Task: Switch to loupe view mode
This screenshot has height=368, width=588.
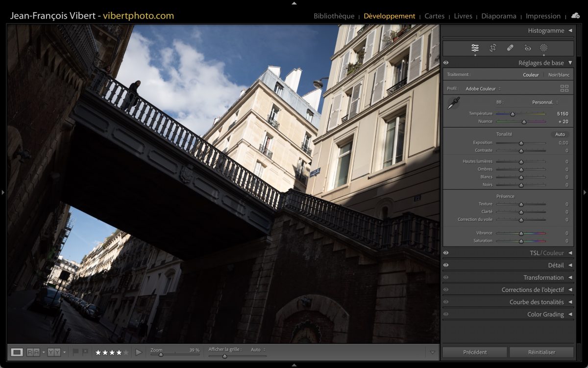Action: pos(17,352)
